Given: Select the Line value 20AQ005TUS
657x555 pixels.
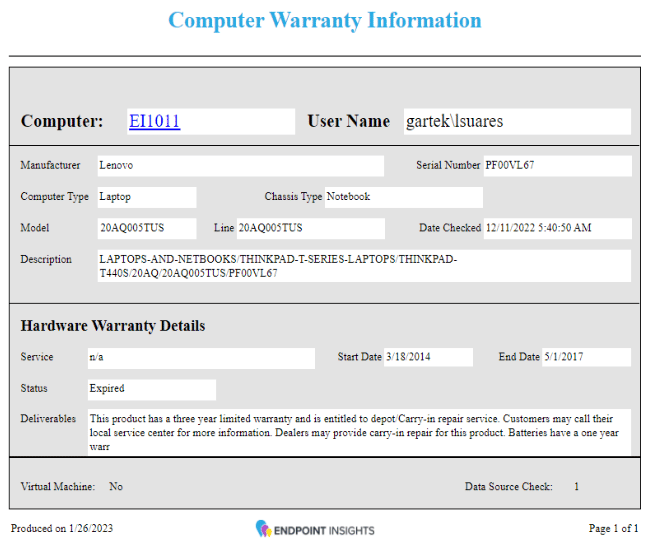Looking at the screenshot, I should (x=310, y=228).
